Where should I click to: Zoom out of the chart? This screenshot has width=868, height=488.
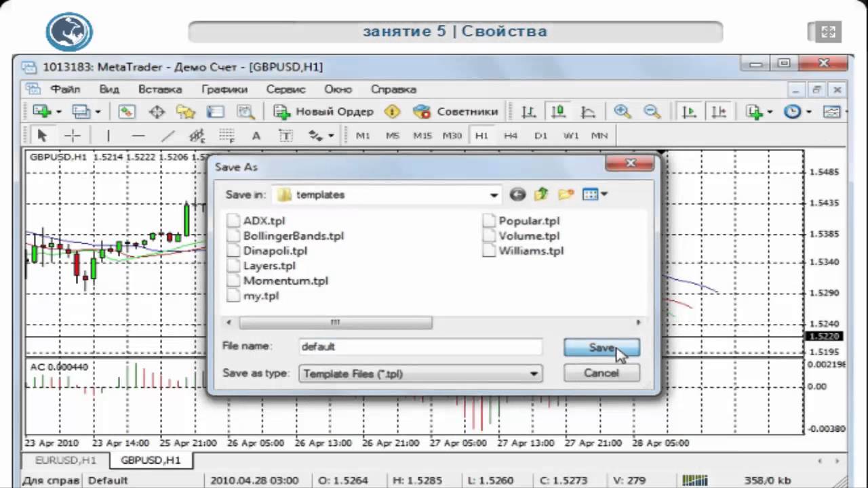pos(652,112)
